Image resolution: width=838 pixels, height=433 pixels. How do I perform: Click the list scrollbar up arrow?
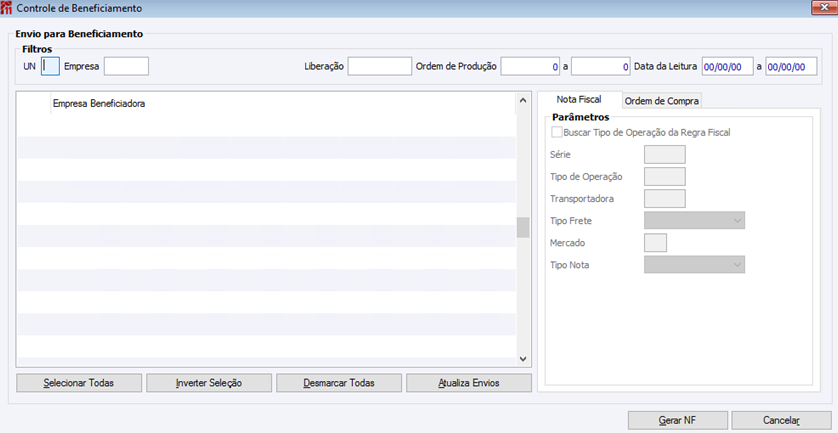(523, 100)
